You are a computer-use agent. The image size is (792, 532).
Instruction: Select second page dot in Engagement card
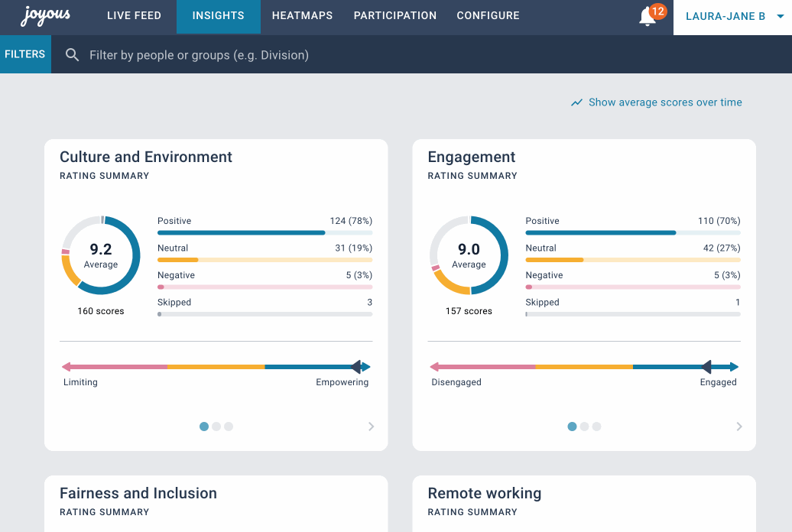(x=584, y=427)
